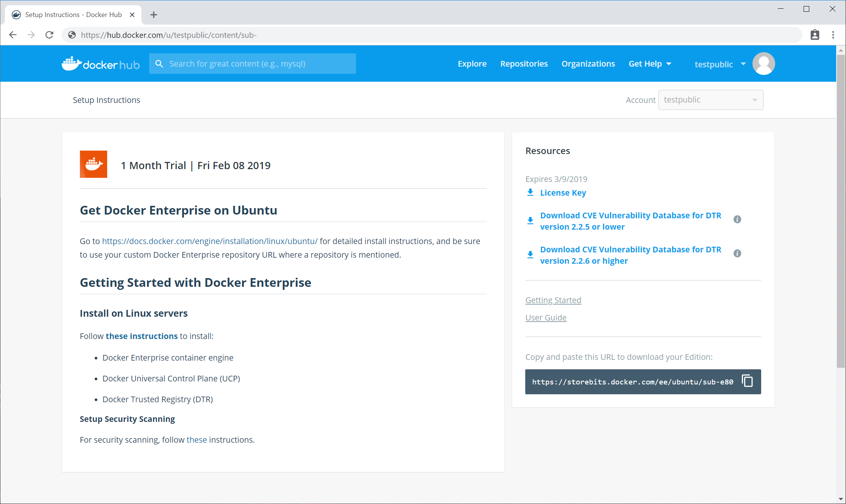The image size is (846, 504).
Task: Click the copy URL clipboard icon
Action: (747, 381)
